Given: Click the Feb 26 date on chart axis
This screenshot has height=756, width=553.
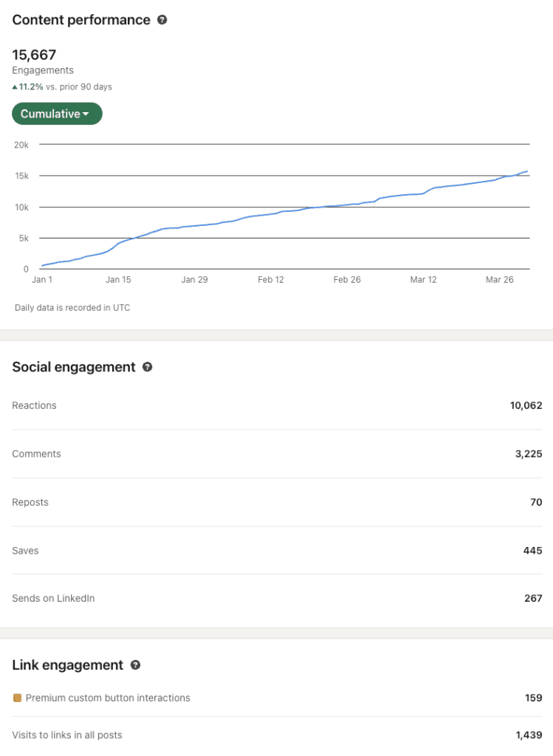Looking at the screenshot, I should pyautogui.click(x=347, y=280).
